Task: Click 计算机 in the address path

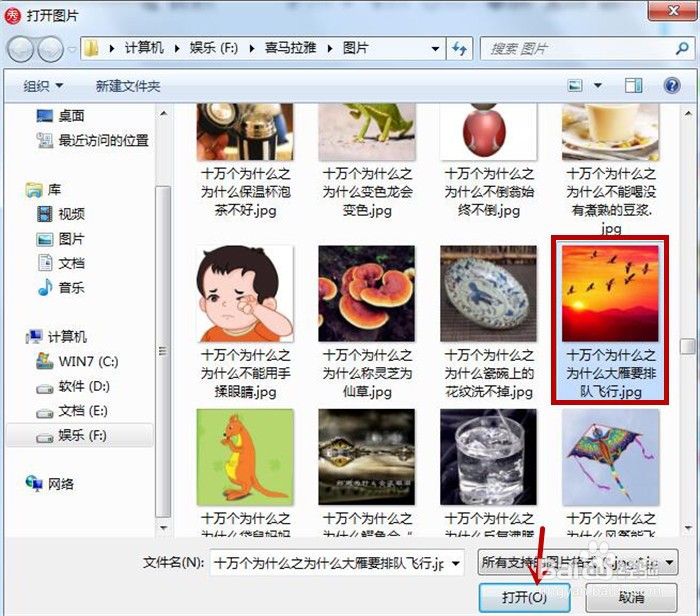Action: click(x=144, y=48)
